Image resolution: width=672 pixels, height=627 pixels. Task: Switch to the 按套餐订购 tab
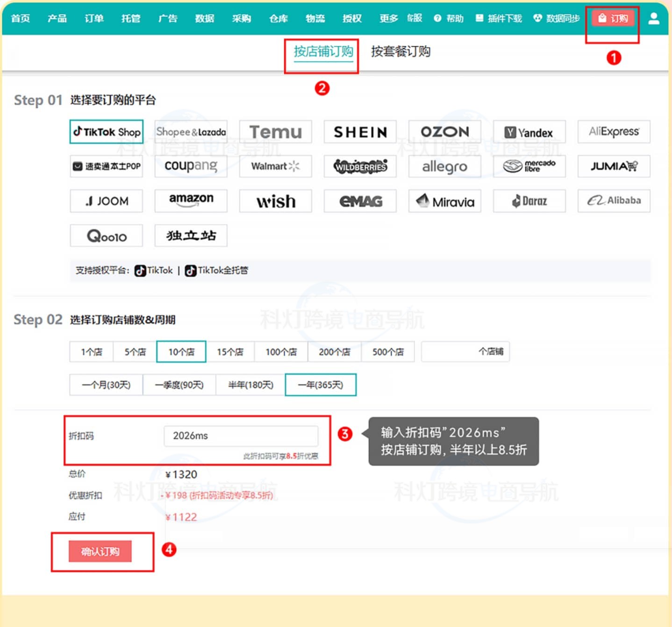(400, 51)
